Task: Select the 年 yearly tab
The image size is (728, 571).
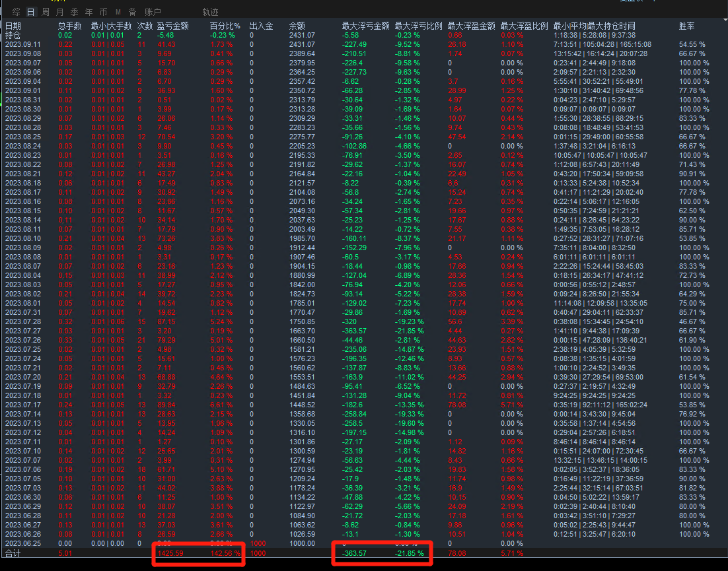Action: point(89,12)
